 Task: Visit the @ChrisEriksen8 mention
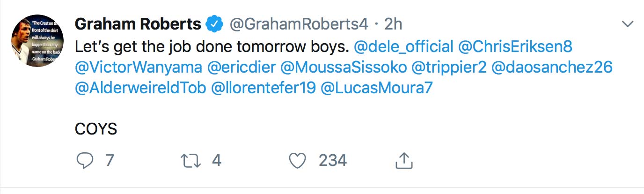click(515, 46)
